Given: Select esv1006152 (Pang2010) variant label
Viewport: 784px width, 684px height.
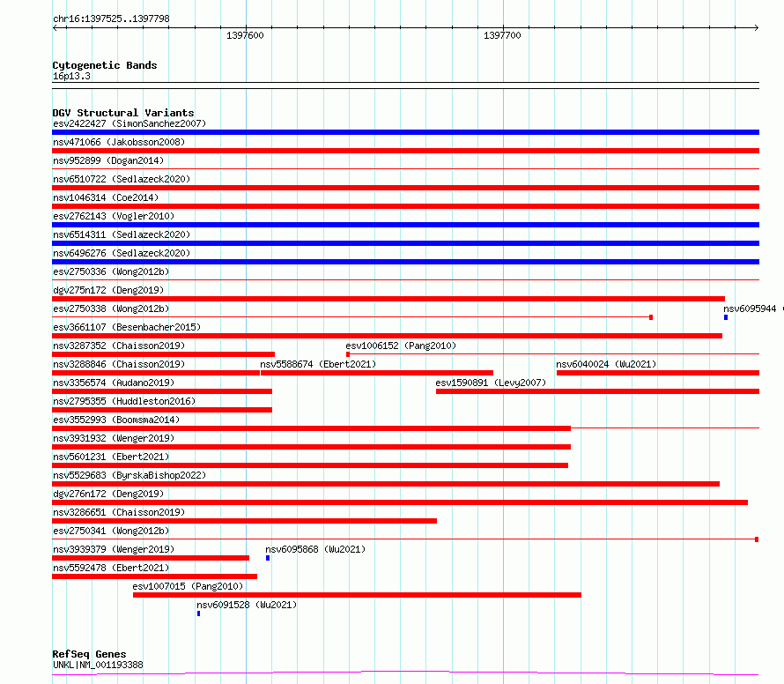Looking at the screenshot, I should tap(401, 346).
